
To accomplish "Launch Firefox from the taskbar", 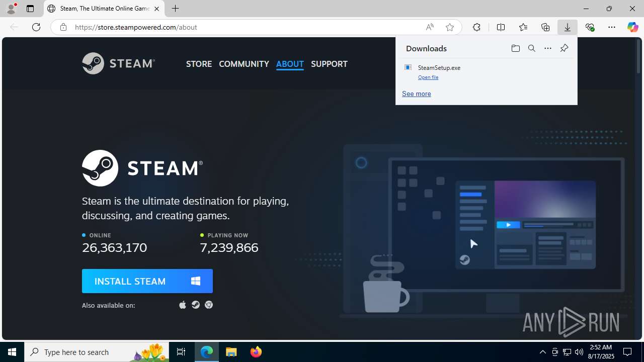I will coord(256,352).
